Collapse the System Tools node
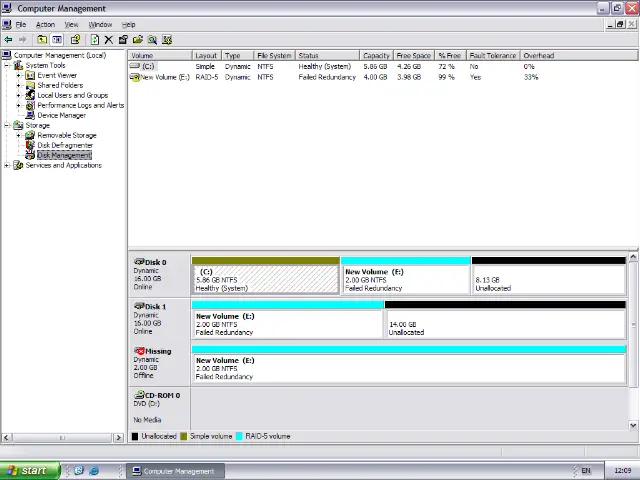640x480 pixels. pyautogui.click(x=7, y=65)
